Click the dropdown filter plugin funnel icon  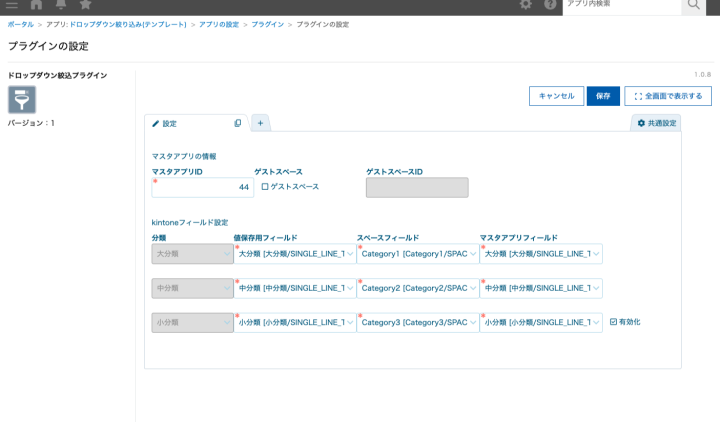22,100
